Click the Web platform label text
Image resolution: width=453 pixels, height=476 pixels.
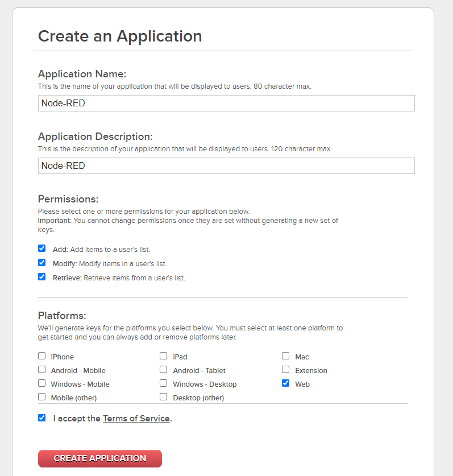pyautogui.click(x=302, y=384)
